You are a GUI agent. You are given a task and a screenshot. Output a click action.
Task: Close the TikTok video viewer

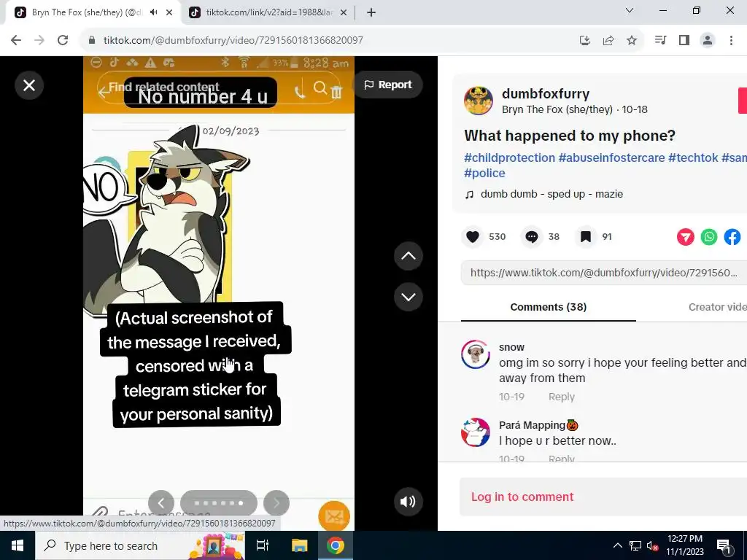click(x=29, y=85)
